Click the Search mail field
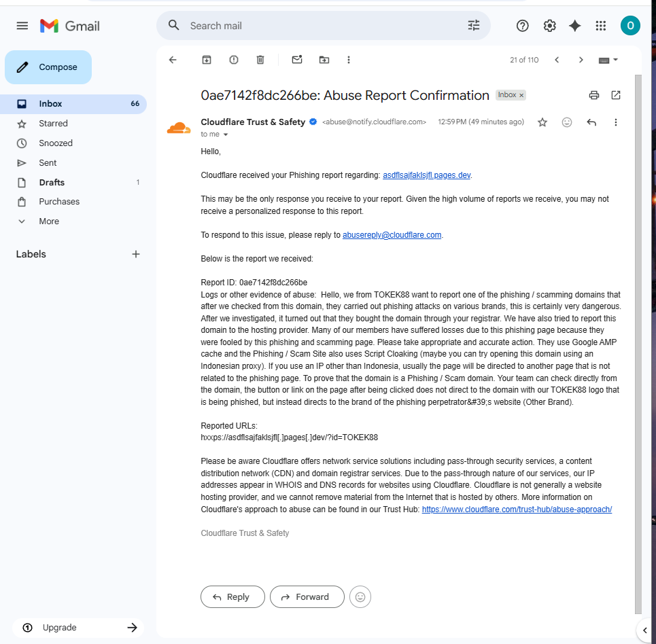 324,26
